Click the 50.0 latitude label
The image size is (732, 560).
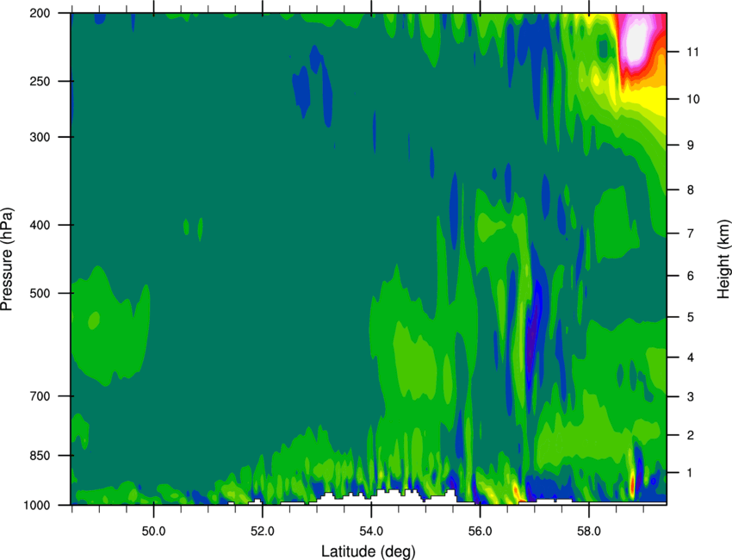click(x=153, y=532)
